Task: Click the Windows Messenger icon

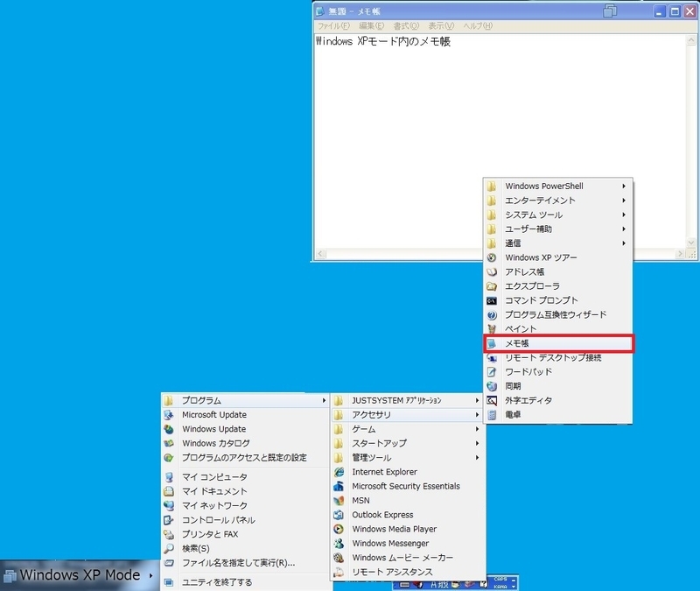Action: coord(339,543)
